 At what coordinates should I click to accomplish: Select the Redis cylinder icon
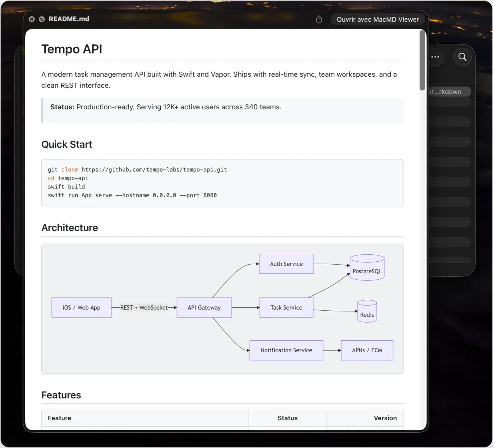pyautogui.click(x=367, y=311)
